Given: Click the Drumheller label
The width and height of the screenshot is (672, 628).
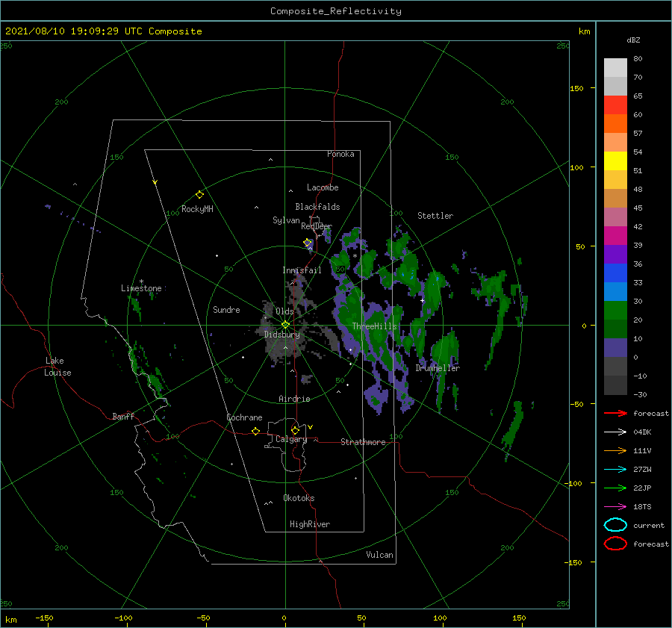Looking at the screenshot, I should pyautogui.click(x=438, y=368).
